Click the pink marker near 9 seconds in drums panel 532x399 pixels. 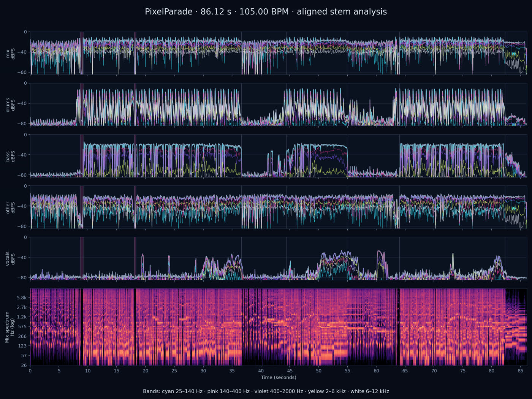pyautogui.click(x=82, y=104)
